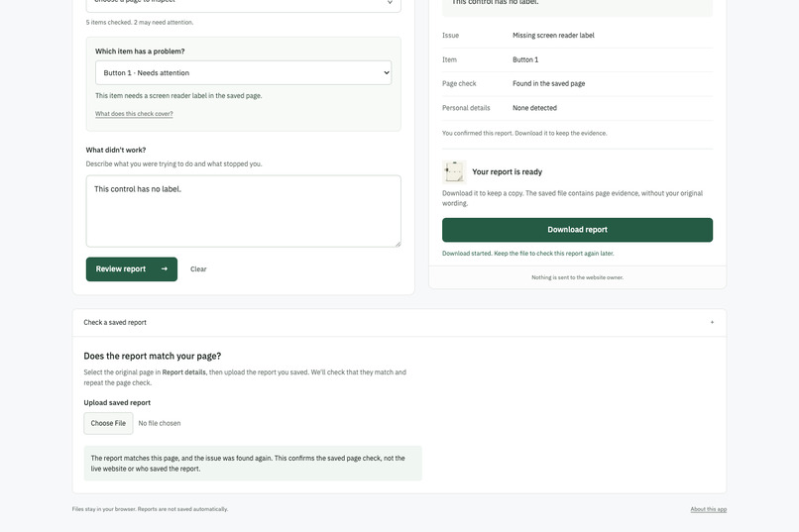Click the 'None detected' personal details value
Viewport: 799px width, 532px height.
coord(534,108)
